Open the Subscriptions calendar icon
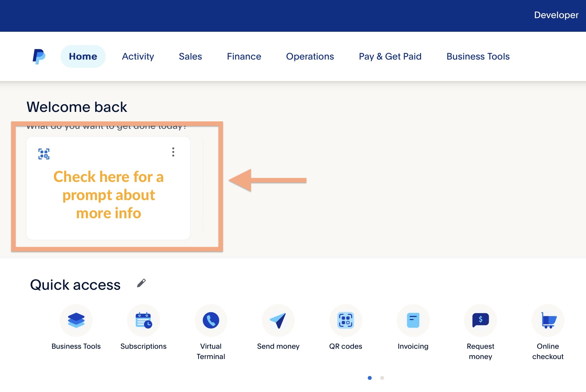This screenshot has width=586, height=392. point(143,320)
